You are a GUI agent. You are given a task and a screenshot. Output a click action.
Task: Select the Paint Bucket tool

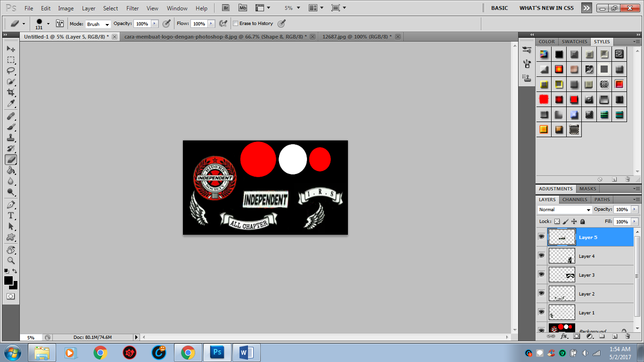[11, 170]
